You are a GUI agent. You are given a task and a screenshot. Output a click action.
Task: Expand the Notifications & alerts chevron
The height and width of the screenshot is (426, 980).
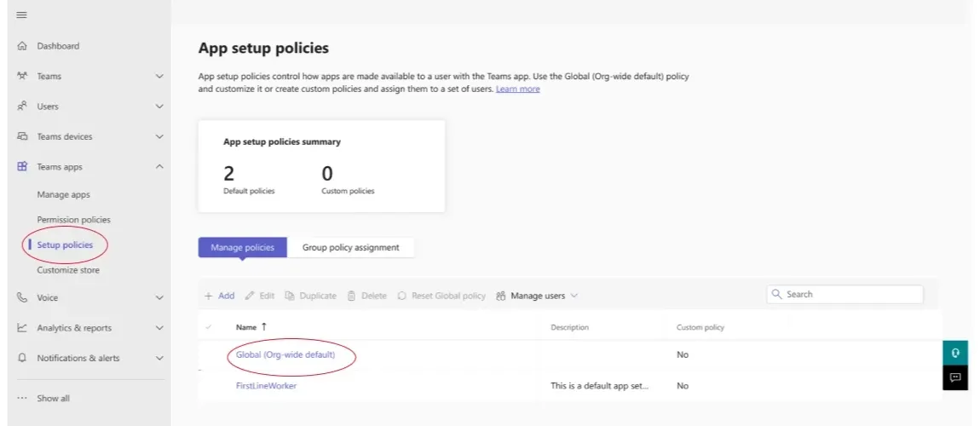[x=159, y=358]
